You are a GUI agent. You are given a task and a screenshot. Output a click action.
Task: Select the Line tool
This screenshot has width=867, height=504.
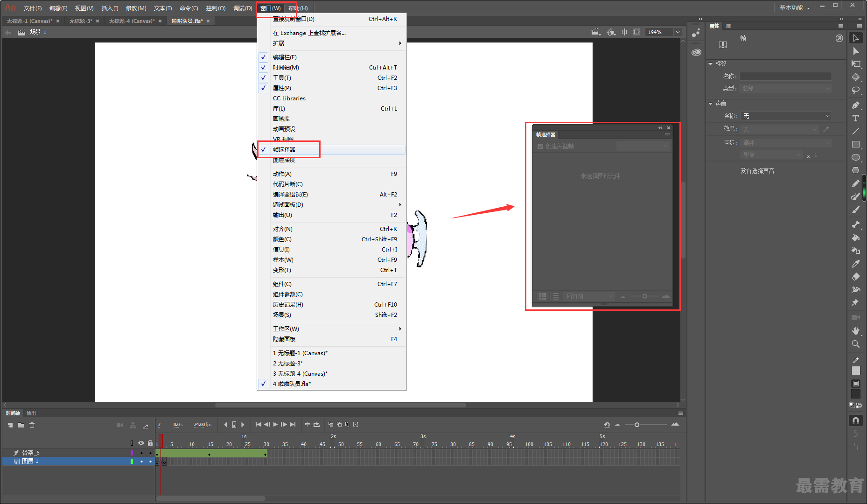tap(856, 131)
